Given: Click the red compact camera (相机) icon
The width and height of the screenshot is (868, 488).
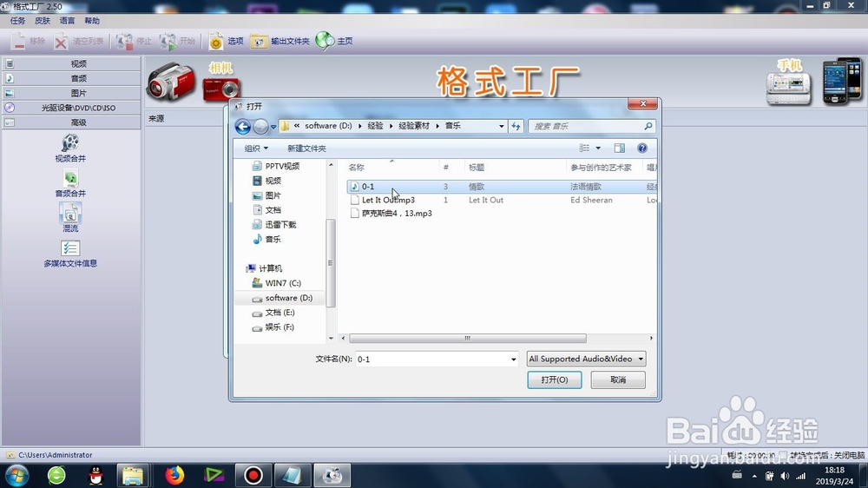Looking at the screenshot, I should pyautogui.click(x=220, y=89).
